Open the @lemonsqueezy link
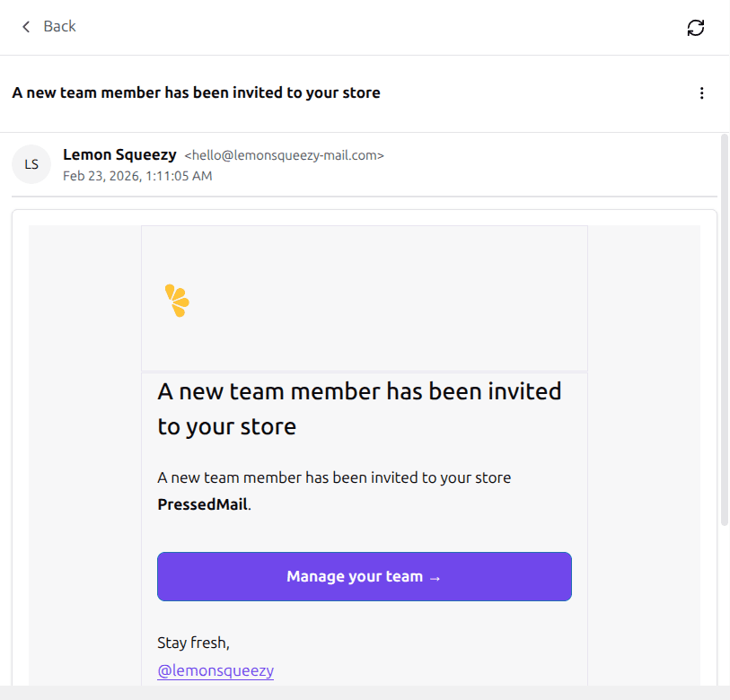Viewport: 730px width, 700px height. coord(215,670)
